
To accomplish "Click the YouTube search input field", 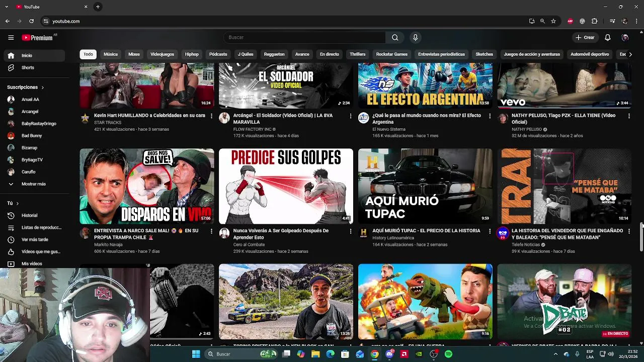I will coord(304,37).
